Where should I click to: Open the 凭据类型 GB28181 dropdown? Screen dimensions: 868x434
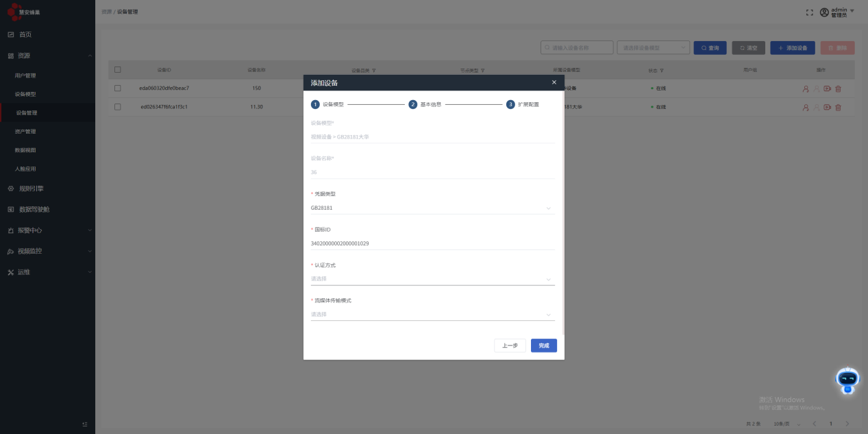(x=432, y=208)
